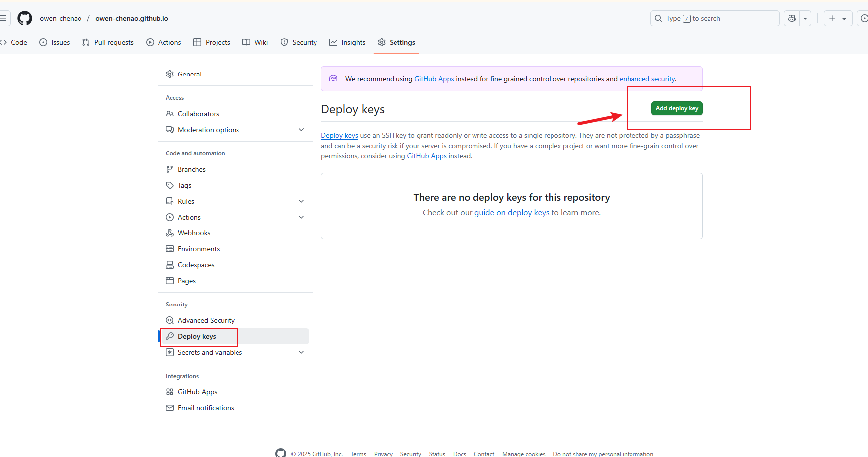This screenshot has width=868, height=457.
Task: Click the people icon beside Collaborators
Action: click(x=170, y=114)
